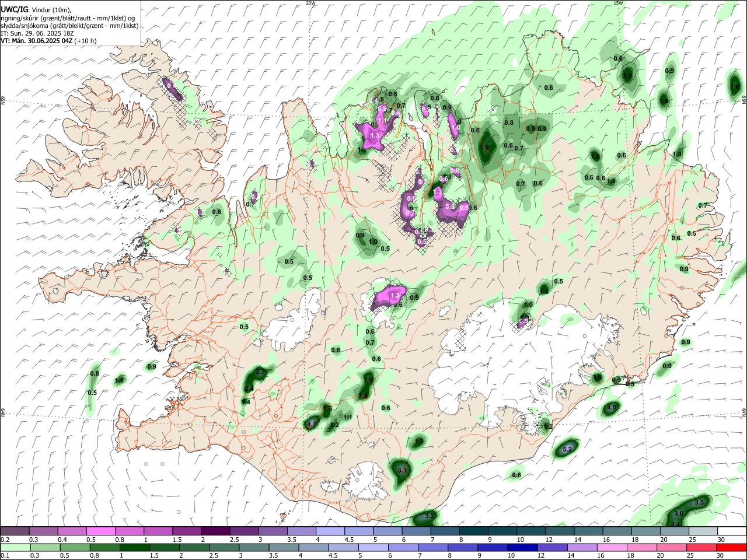Click the 2.7 precipitation value label
The width and height of the screenshot is (747, 560).
tap(261, 372)
